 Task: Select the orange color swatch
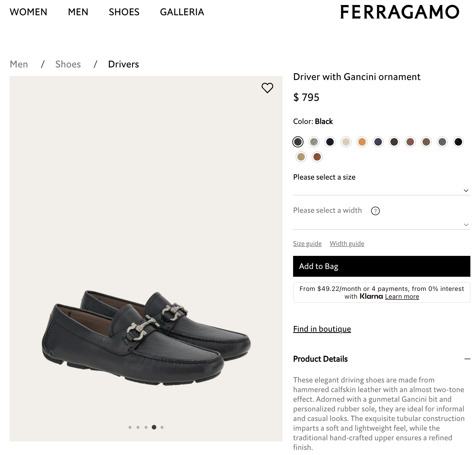pyautogui.click(x=362, y=142)
